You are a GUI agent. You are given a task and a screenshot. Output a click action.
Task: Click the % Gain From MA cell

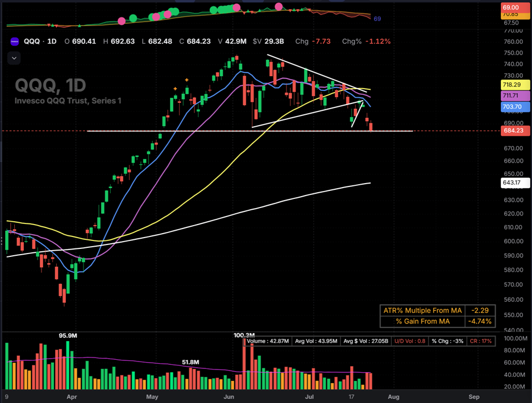pyautogui.click(x=422, y=321)
